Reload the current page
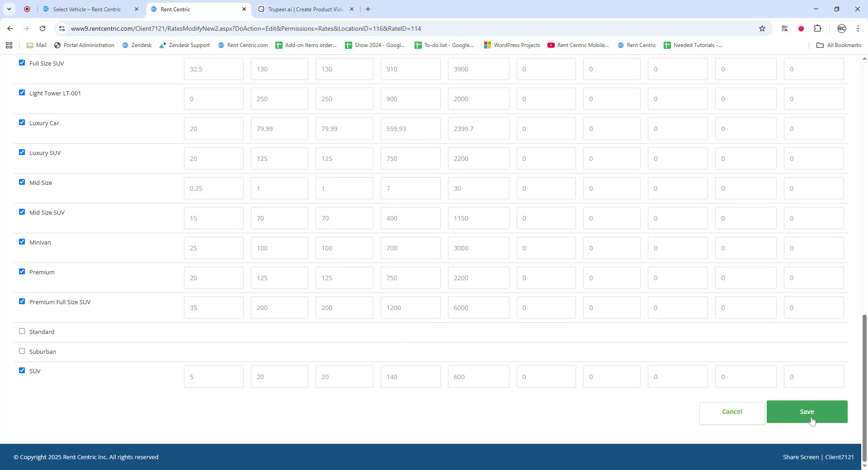 [x=42, y=28]
